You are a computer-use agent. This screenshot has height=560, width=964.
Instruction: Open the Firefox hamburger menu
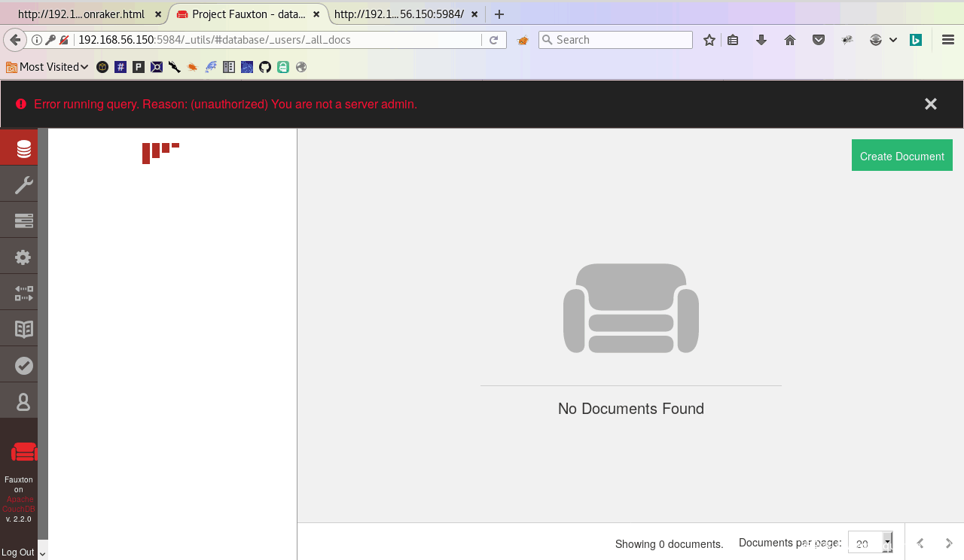[x=947, y=40]
